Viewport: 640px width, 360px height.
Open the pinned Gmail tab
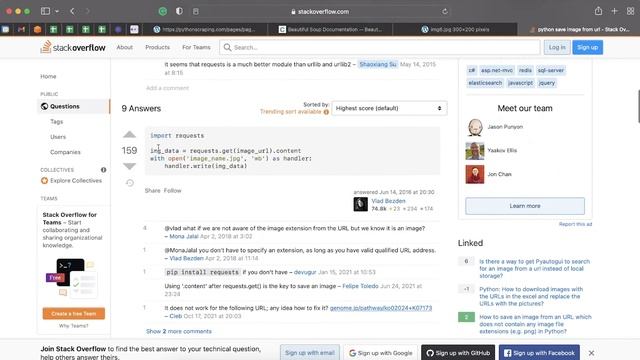coord(21,29)
